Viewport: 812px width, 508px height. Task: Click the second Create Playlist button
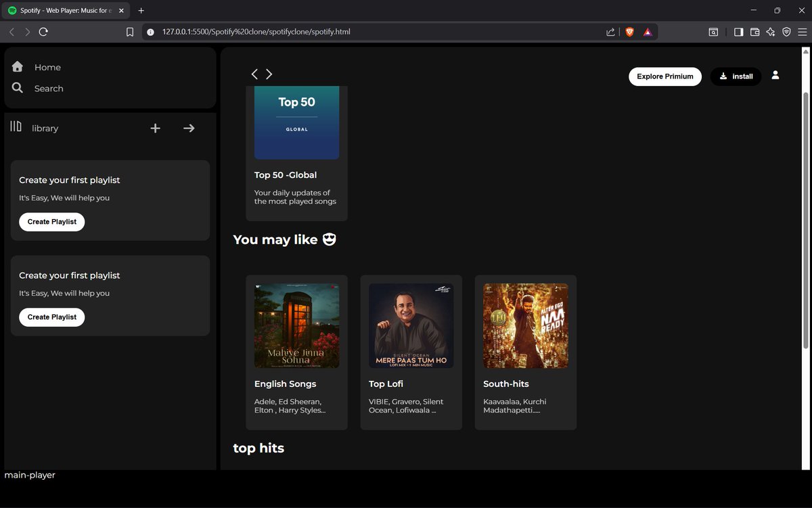click(x=52, y=317)
